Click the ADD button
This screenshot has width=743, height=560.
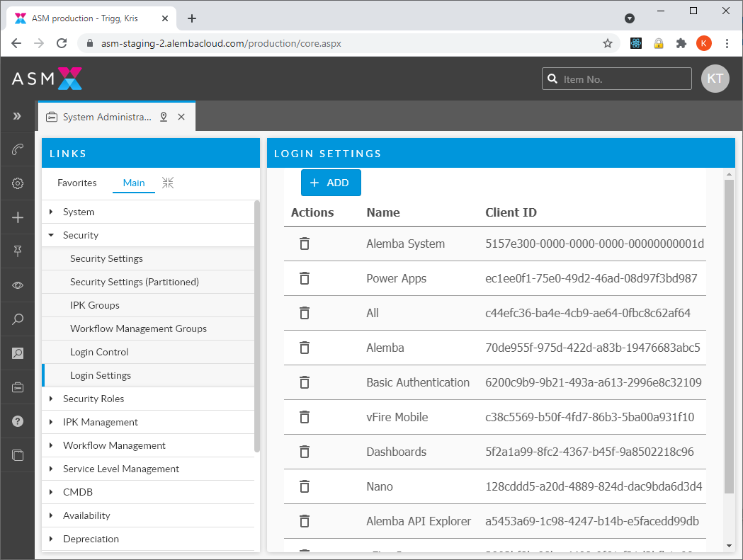pos(331,183)
